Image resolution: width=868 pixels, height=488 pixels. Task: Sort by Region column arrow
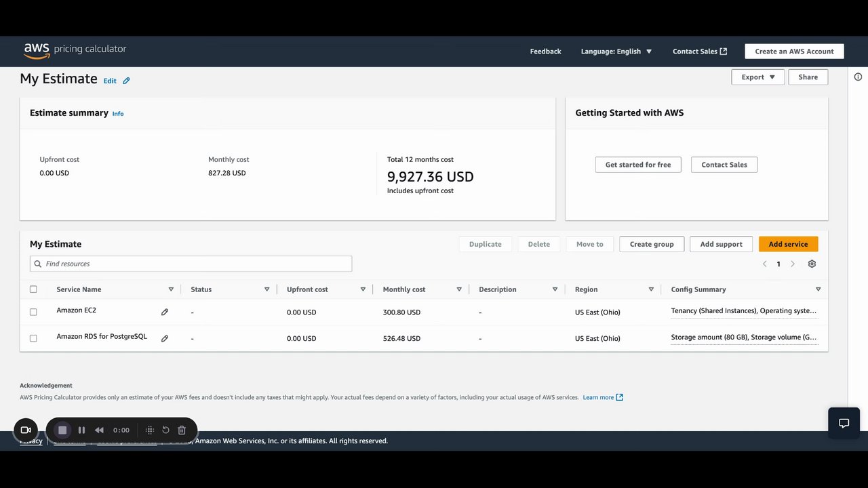[x=651, y=289]
